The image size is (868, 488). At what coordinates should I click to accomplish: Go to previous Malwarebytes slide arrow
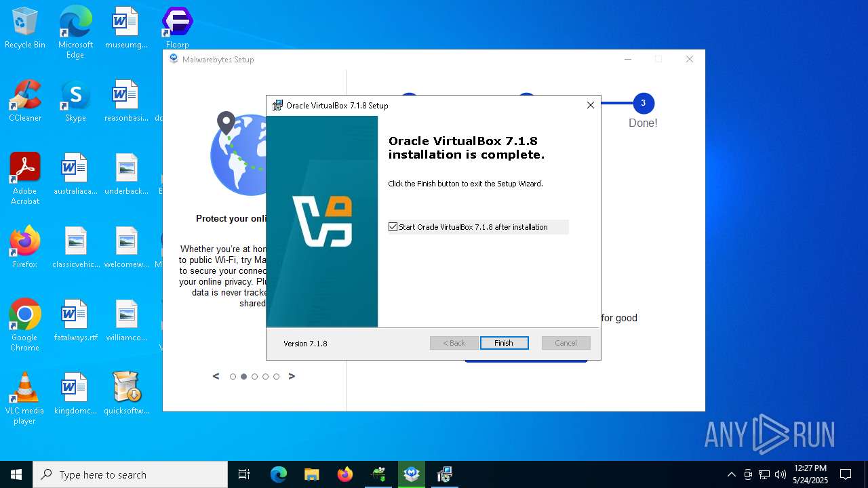(216, 376)
